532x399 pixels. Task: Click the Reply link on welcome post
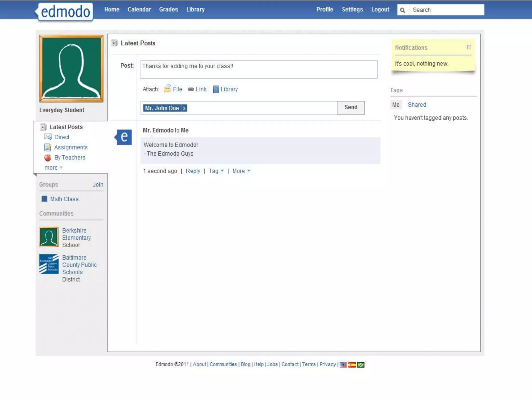click(x=193, y=171)
